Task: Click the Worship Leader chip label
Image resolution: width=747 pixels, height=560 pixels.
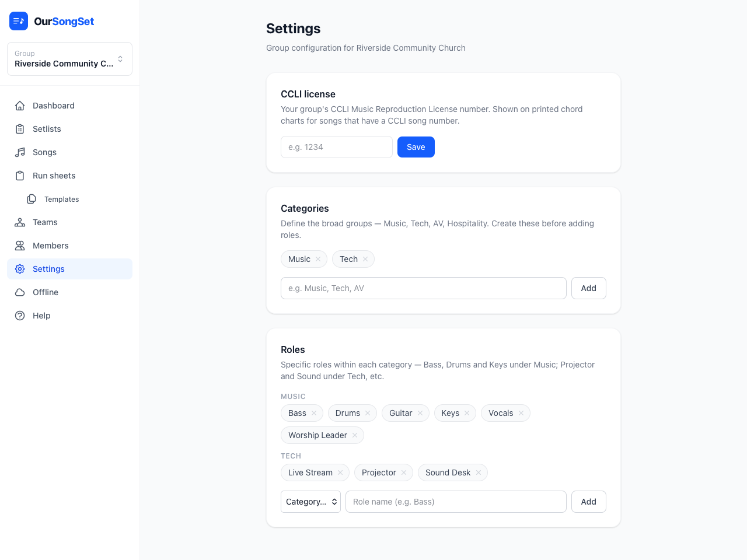Action: coord(317,435)
